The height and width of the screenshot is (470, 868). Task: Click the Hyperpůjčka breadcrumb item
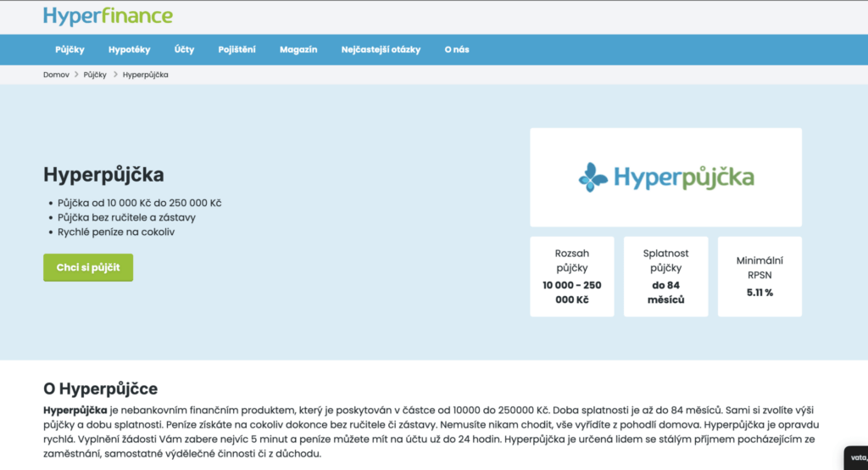click(x=146, y=75)
